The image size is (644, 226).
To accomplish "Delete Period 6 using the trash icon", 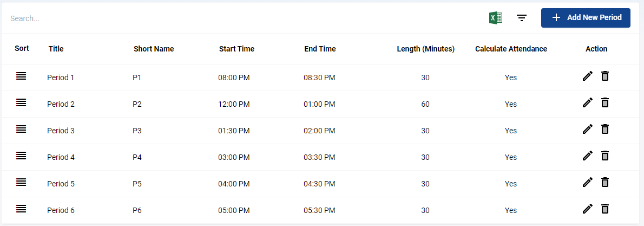I will click(604, 209).
